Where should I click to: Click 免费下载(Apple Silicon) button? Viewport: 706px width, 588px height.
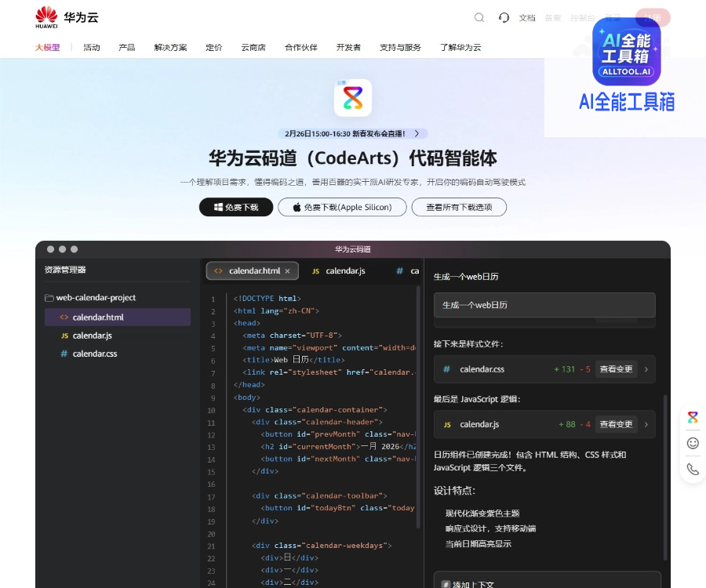[x=342, y=207]
